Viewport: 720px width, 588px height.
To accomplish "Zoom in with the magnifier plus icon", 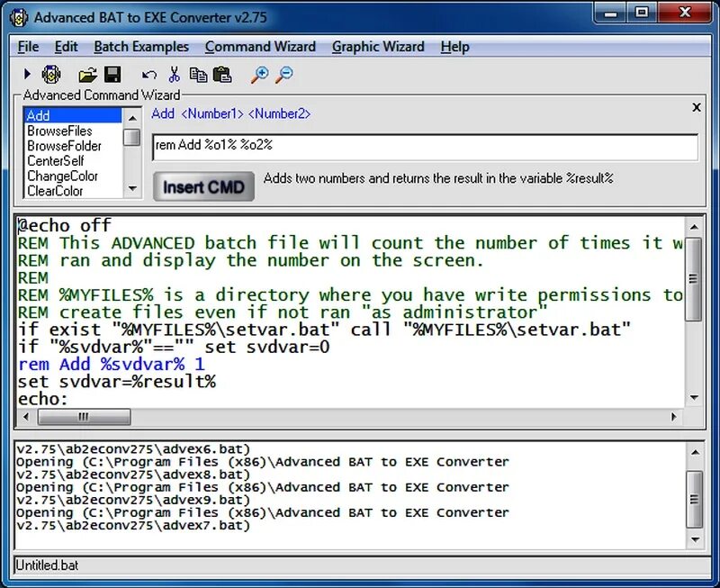I will point(260,75).
